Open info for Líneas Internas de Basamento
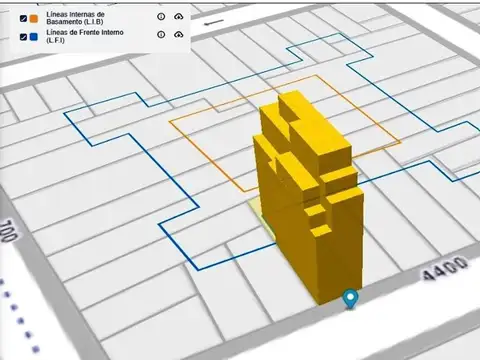Viewport: 480px width, 360px height. pos(161,16)
